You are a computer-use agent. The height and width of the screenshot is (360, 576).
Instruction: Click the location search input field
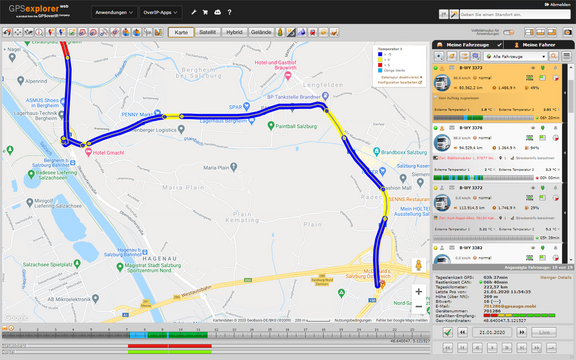(x=515, y=14)
